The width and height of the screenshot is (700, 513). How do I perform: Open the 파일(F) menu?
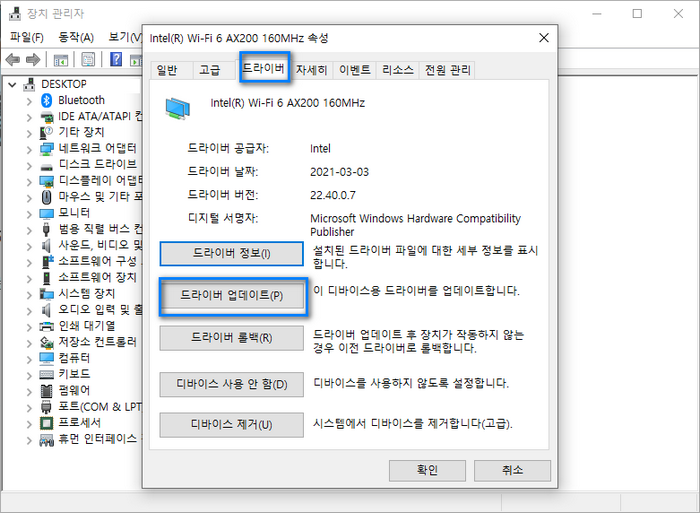[27, 37]
